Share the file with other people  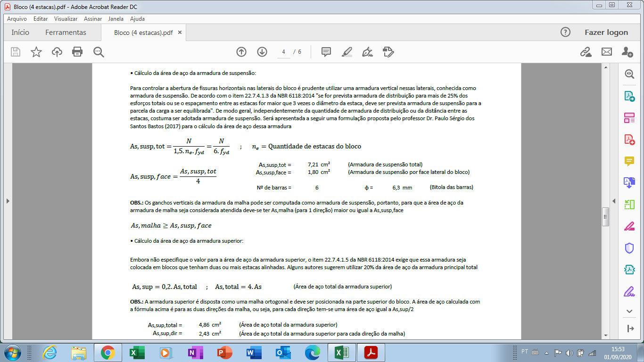[x=627, y=52]
